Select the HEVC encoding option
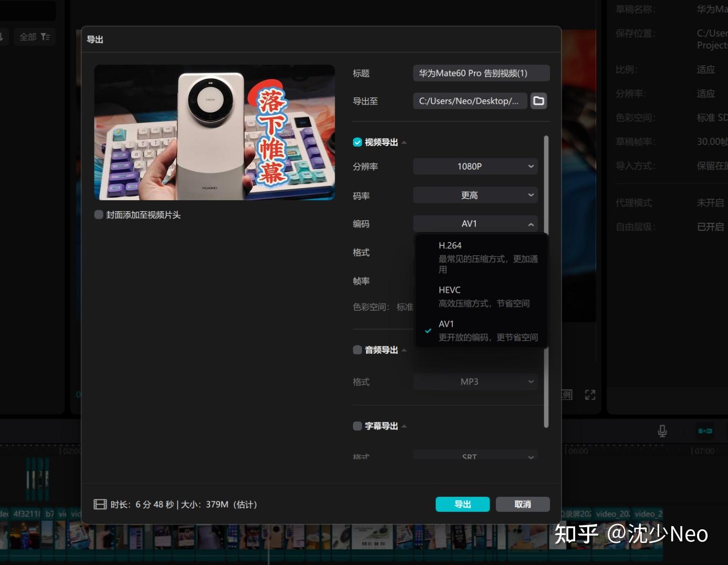 (x=482, y=296)
